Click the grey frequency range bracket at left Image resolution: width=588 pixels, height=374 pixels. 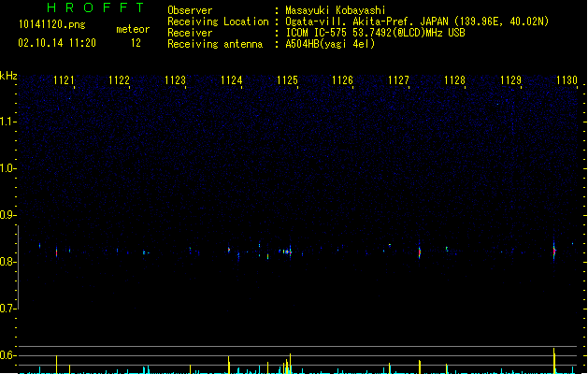click(18, 267)
